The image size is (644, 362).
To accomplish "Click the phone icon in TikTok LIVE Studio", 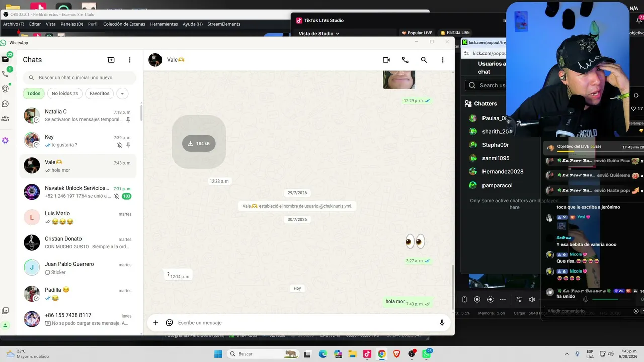I will pos(464,299).
